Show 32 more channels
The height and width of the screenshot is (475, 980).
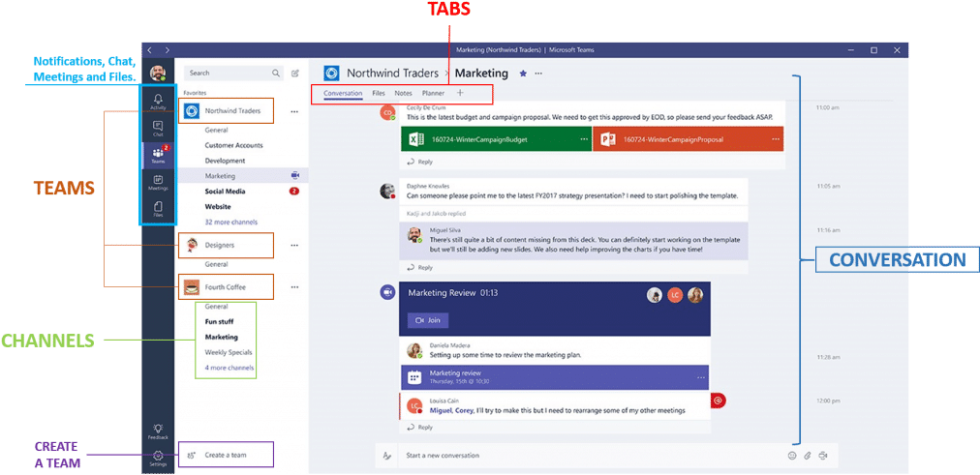pos(230,223)
